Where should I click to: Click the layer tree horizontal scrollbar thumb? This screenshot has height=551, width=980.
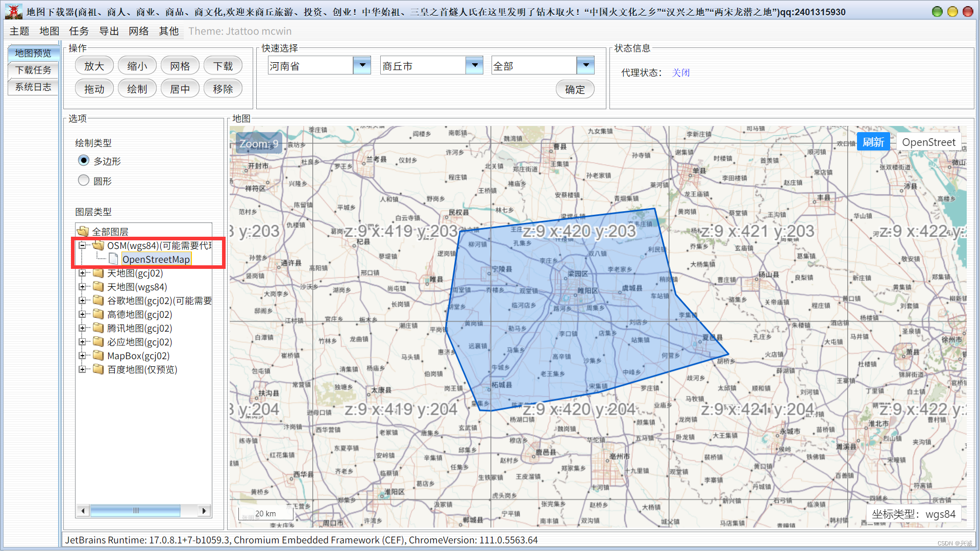136,511
